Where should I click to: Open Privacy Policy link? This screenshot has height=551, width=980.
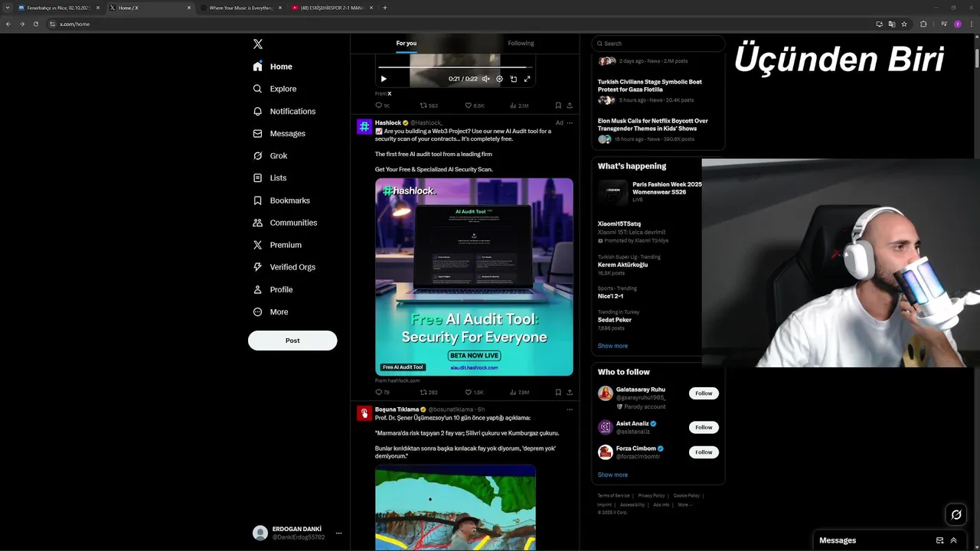click(652, 496)
